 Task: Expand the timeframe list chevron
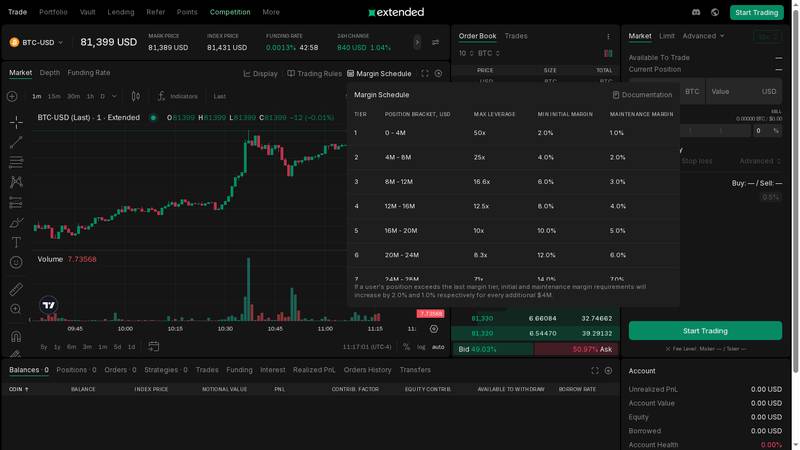click(x=114, y=96)
